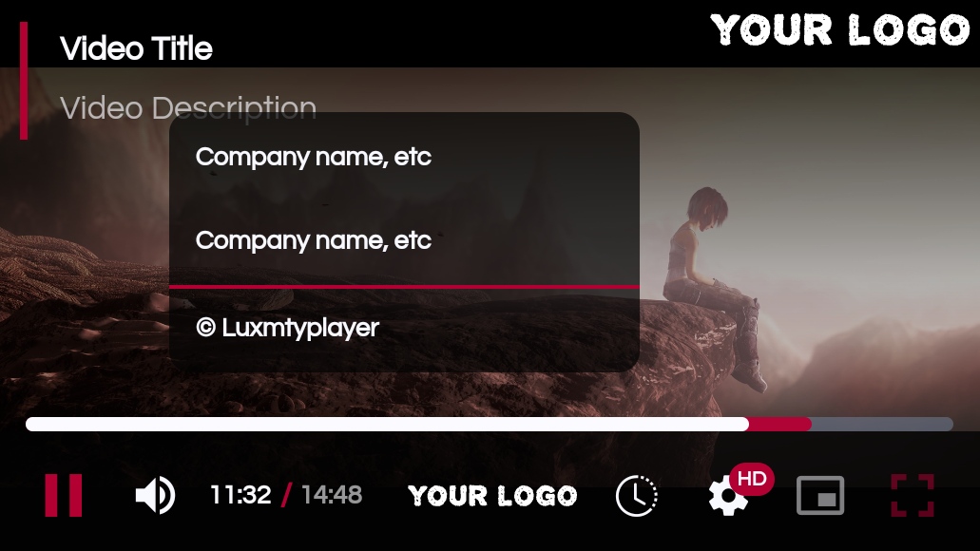The image size is (980, 551).
Task: Toggle picture-in-picture mode icon
Action: click(820, 495)
